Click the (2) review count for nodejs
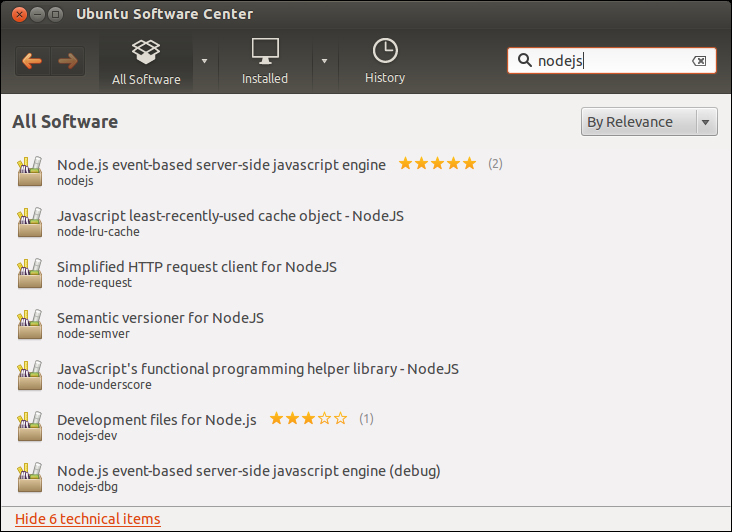 pos(495,164)
